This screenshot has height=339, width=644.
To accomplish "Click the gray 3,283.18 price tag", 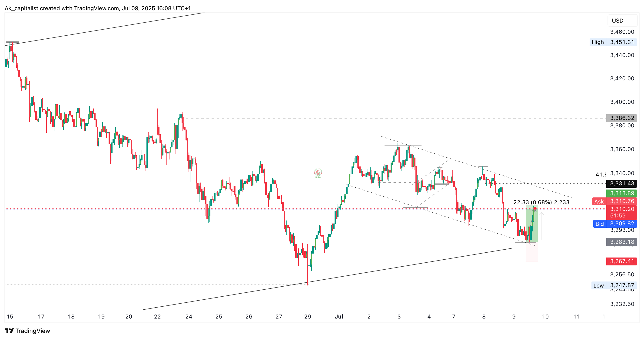I will [621, 242].
